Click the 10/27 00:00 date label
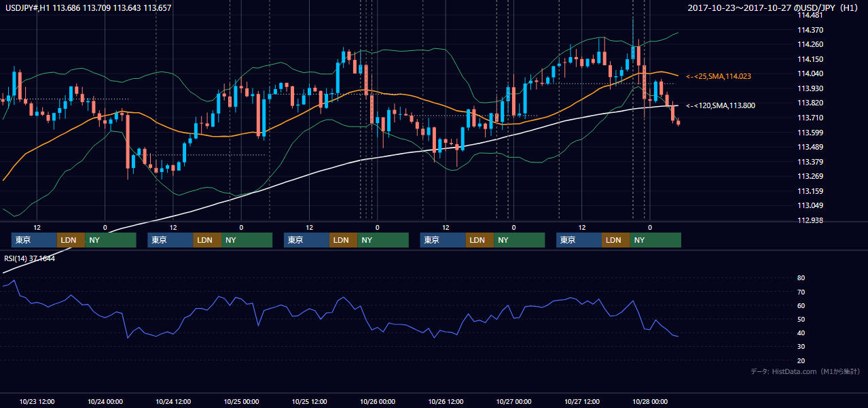The height and width of the screenshot is (408, 868). 513,401
